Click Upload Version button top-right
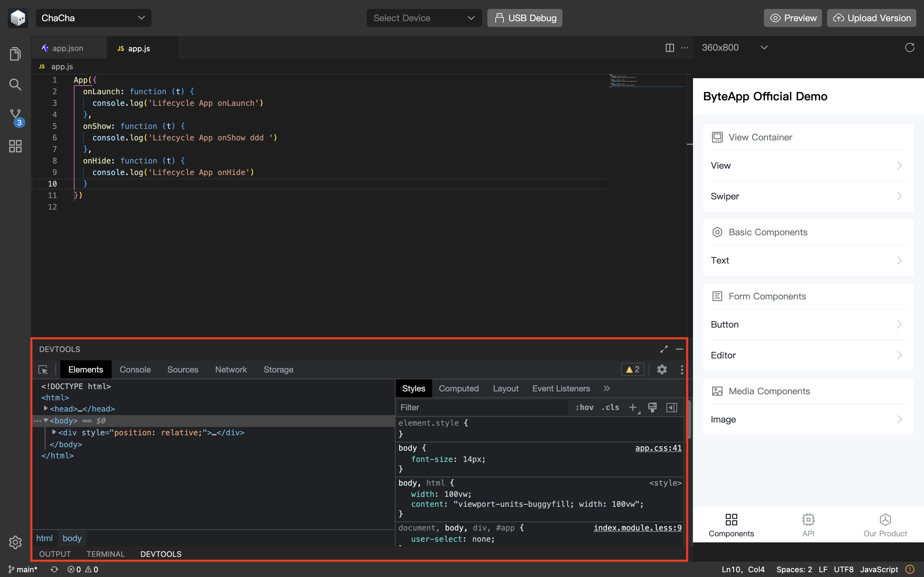 (x=871, y=18)
